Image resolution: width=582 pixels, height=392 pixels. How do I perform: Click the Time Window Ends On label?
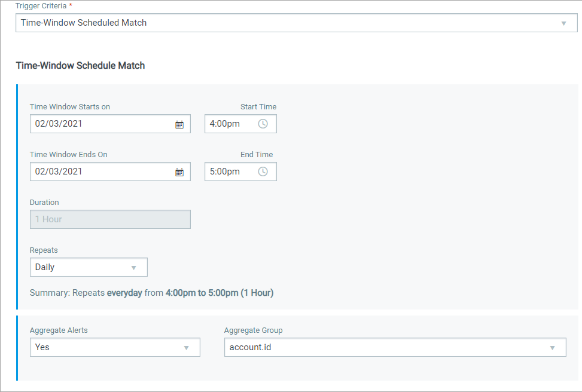(x=69, y=155)
